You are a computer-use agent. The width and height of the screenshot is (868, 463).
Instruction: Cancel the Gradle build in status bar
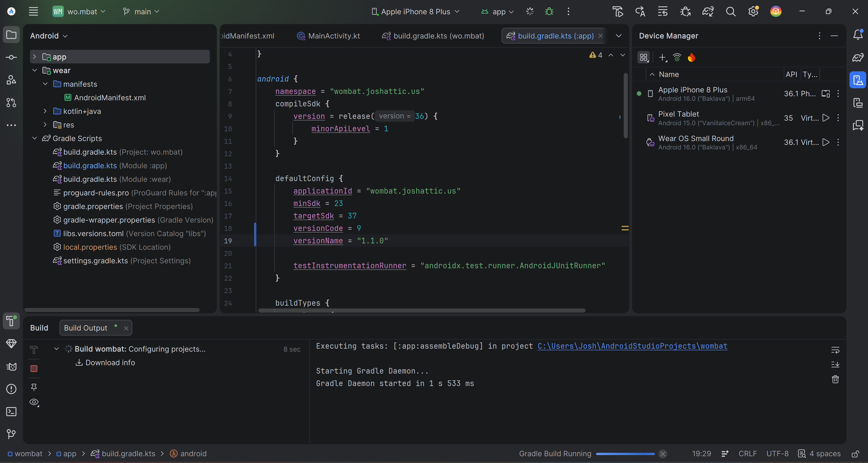pos(663,454)
